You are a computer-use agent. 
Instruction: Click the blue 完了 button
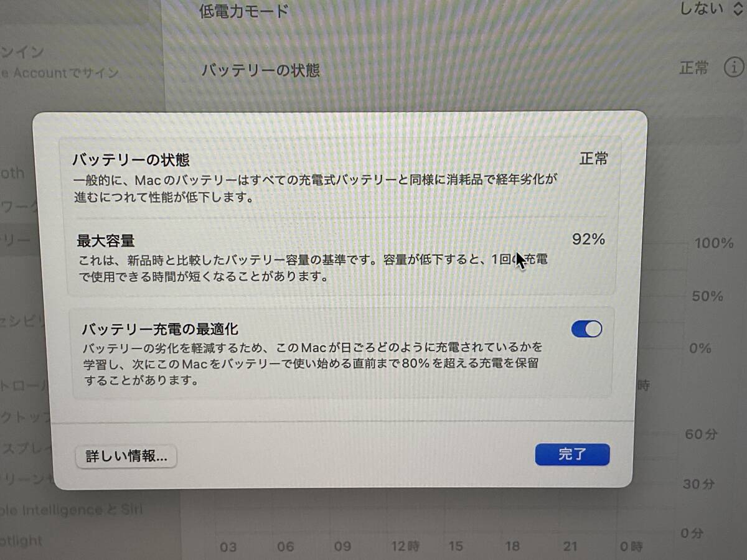point(572,454)
